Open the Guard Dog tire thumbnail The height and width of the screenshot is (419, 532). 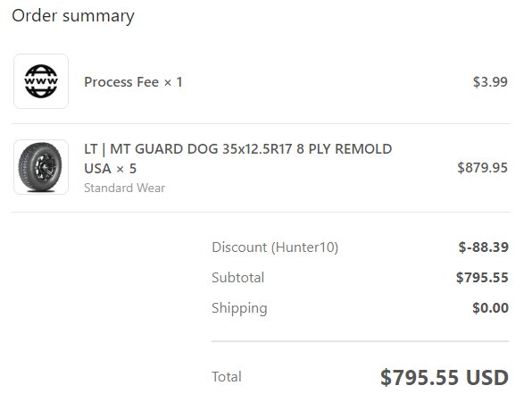[41, 167]
